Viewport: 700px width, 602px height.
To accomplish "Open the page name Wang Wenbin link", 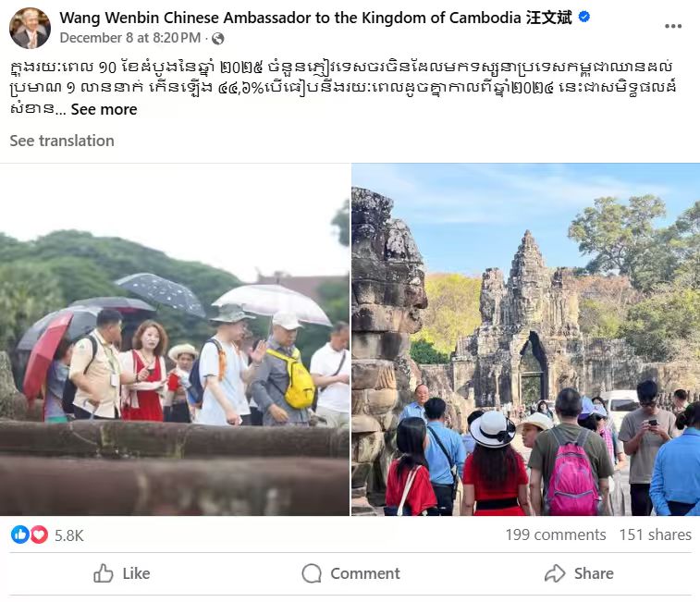I will pos(315,18).
